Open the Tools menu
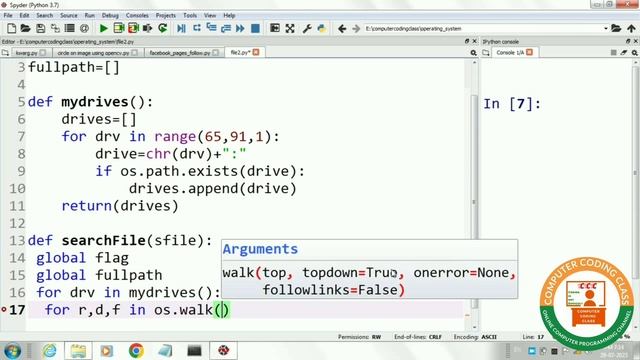The height and width of the screenshot is (360, 640). coord(190,15)
